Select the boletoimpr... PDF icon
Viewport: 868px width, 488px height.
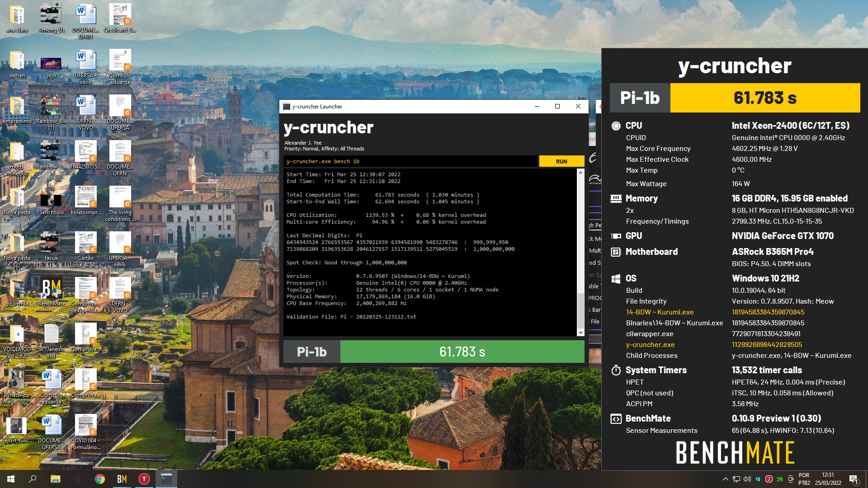point(85,202)
